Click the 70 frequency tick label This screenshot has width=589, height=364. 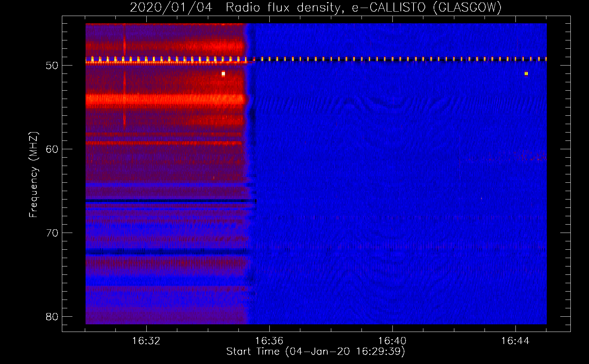coord(52,233)
